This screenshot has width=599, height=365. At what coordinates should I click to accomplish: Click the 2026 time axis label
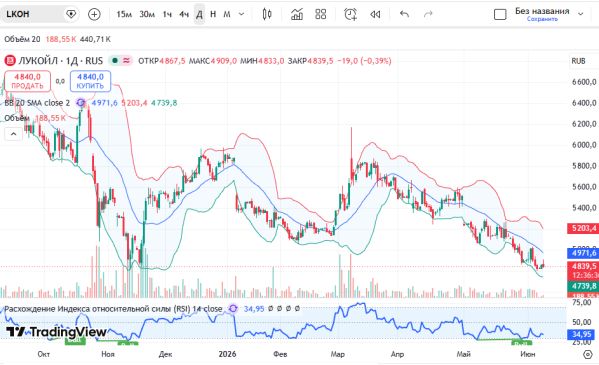tap(227, 354)
